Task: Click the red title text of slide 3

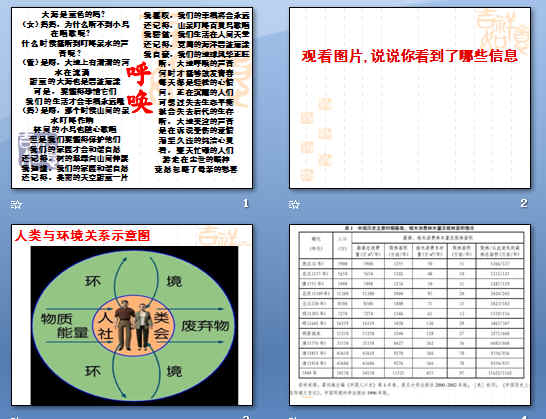Action: 82,236
